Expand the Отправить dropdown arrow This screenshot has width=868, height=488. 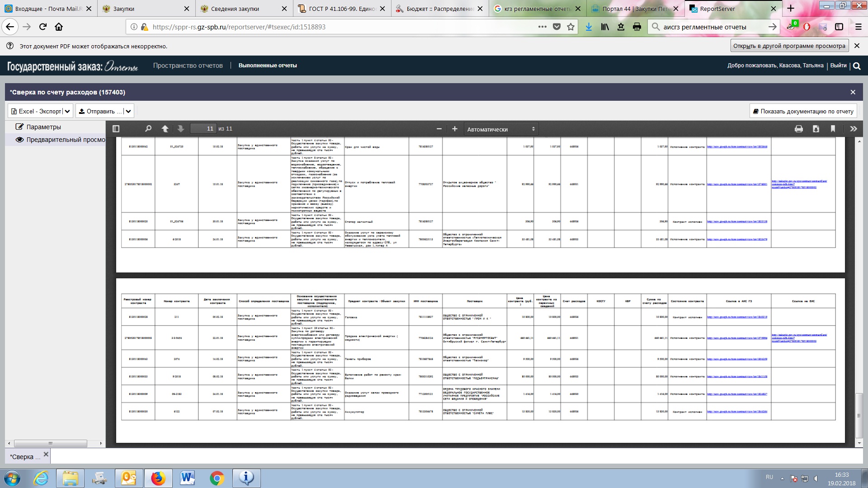pyautogui.click(x=128, y=111)
